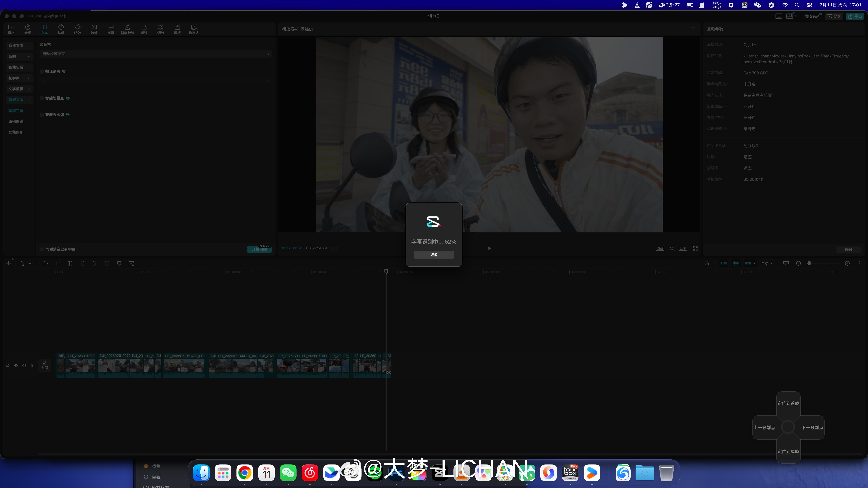Click the 封面 cover edit button

coord(45,365)
